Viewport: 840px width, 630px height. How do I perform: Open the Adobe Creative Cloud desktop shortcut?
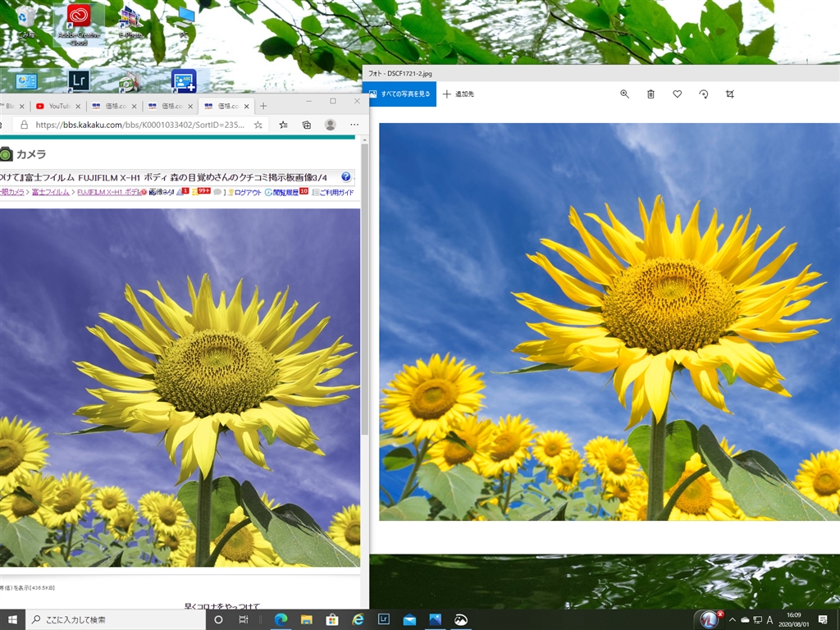[x=79, y=25]
